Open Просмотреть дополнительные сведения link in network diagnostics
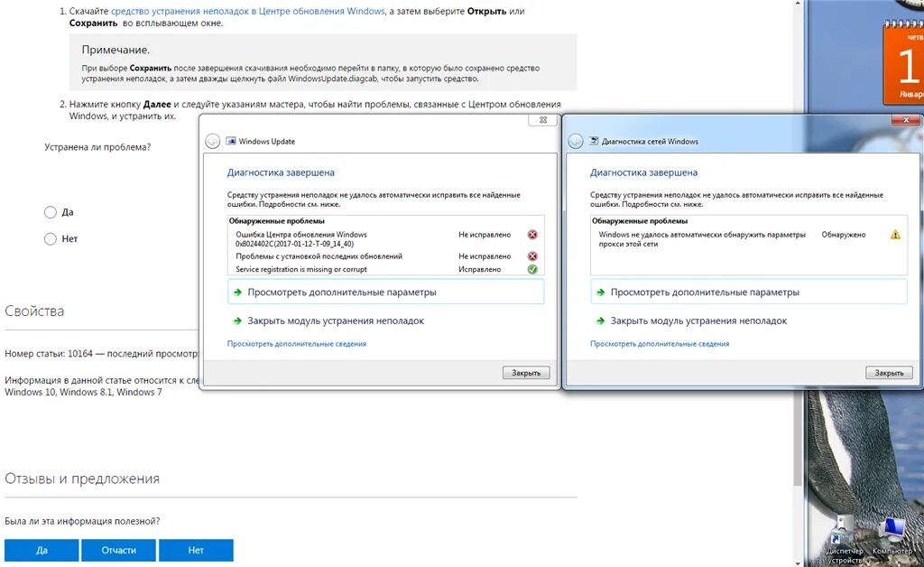 660,344
